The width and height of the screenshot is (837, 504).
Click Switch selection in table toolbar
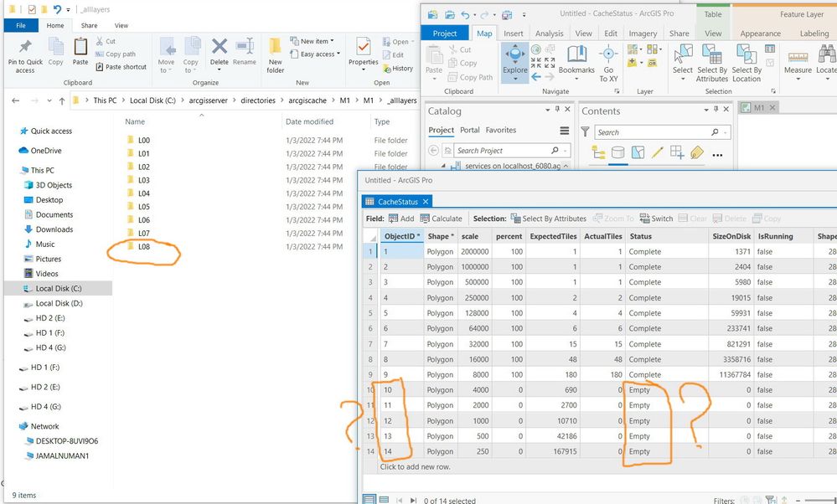656,219
